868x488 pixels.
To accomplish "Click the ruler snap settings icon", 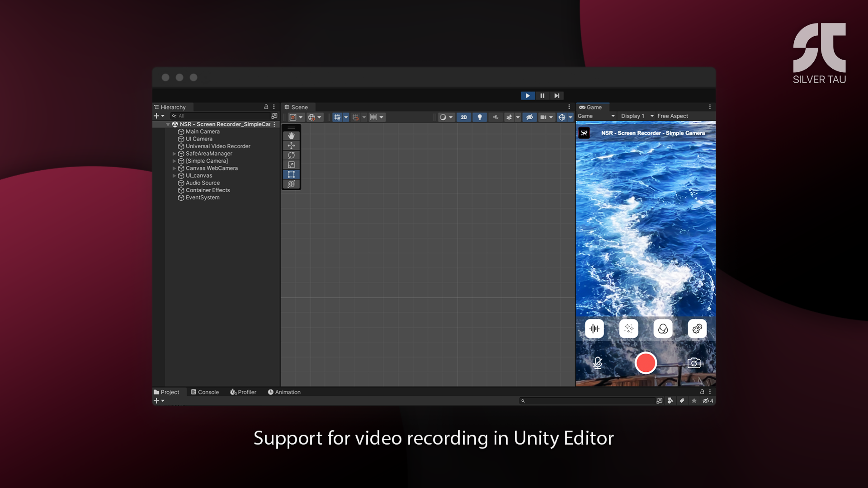I will click(x=373, y=117).
